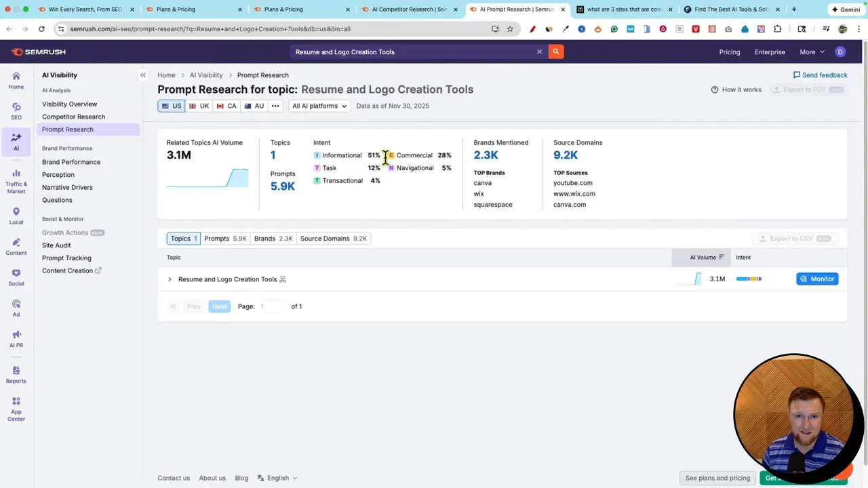Select the Social icon in the sidebar
The height and width of the screenshot is (488, 868).
[16, 279]
